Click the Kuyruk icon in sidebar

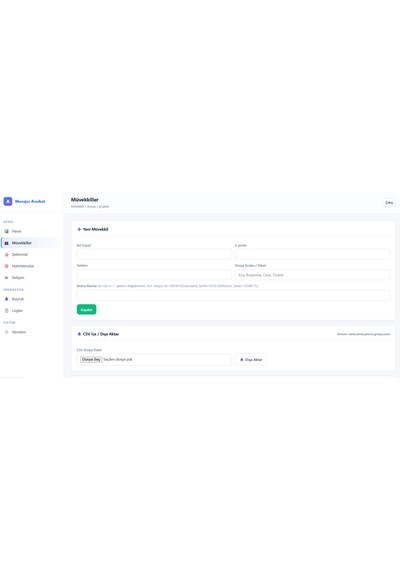[6, 299]
